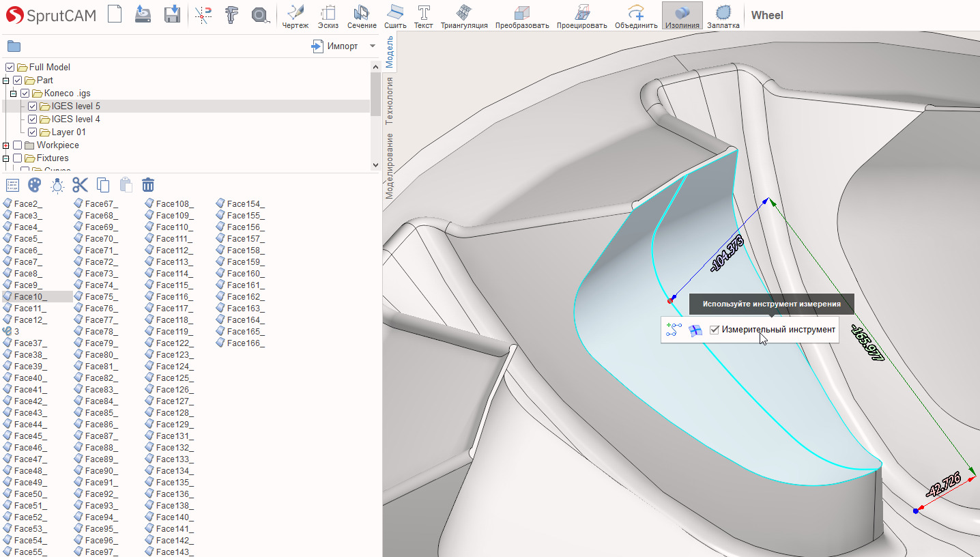Select the Текст text tool

click(424, 16)
